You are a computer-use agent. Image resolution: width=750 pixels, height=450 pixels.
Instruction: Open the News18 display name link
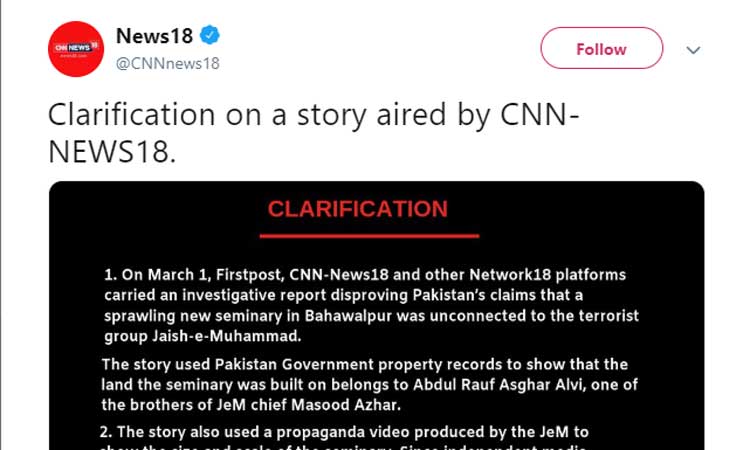[x=154, y=37]
